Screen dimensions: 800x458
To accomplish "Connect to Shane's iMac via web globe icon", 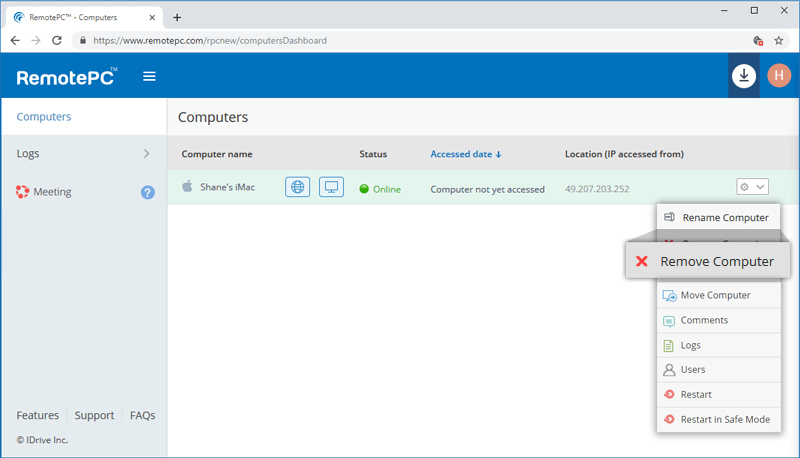I will pos(297,187).
